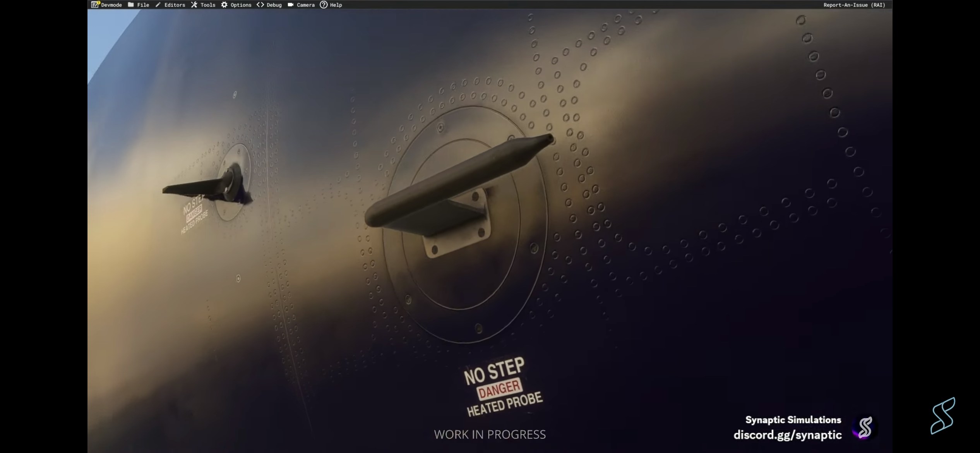The image size is (980, 453).
Task: Click the discord.gg/synaptic link text
Action: 788,435
